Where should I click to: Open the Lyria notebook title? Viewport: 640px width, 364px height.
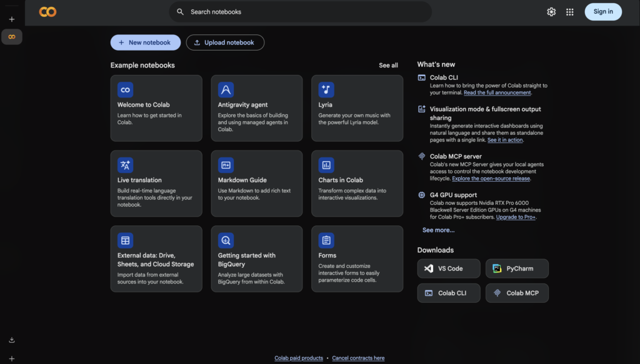tap(325, 105)
